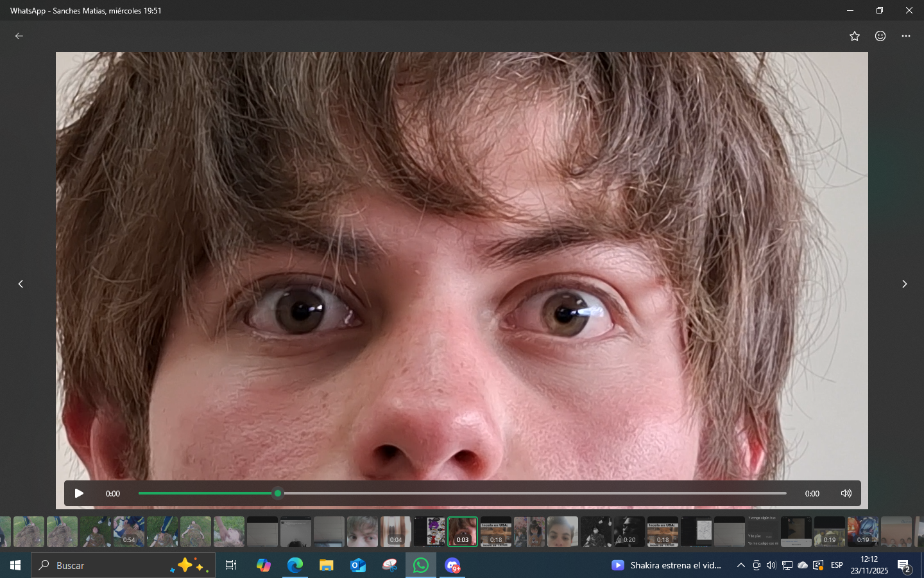Open the "Shakira estrena el vid..." news widget
The image size is (924, 578).
[667, 565]
